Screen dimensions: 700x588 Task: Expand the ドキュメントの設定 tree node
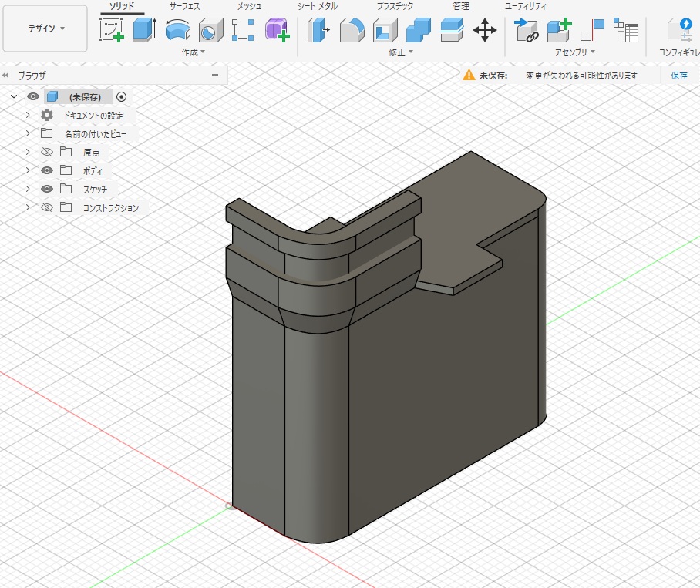(28, 115)
